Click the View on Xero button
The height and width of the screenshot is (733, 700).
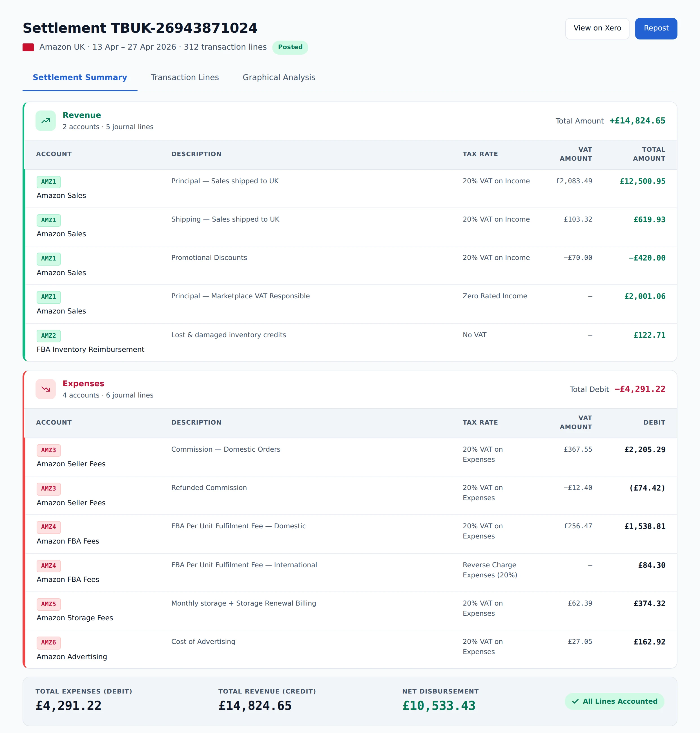point(597,28)
